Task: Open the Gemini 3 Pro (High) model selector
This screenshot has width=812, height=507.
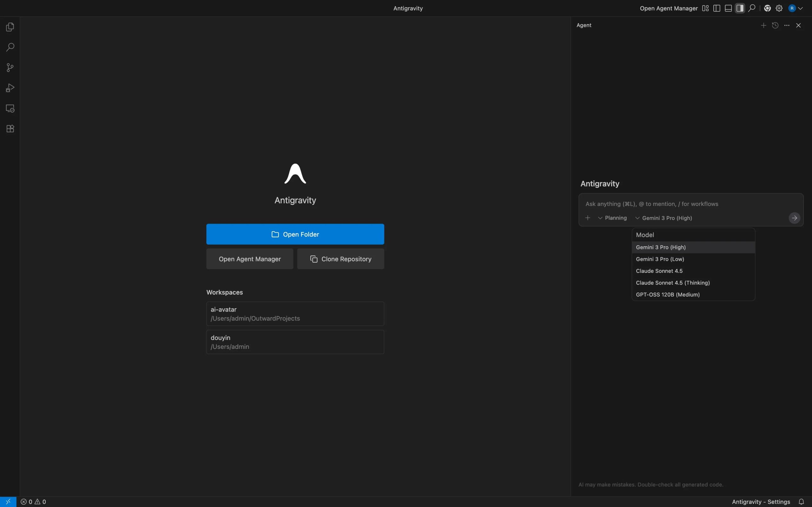Action: pyautogui.click(x=664, y=218)
